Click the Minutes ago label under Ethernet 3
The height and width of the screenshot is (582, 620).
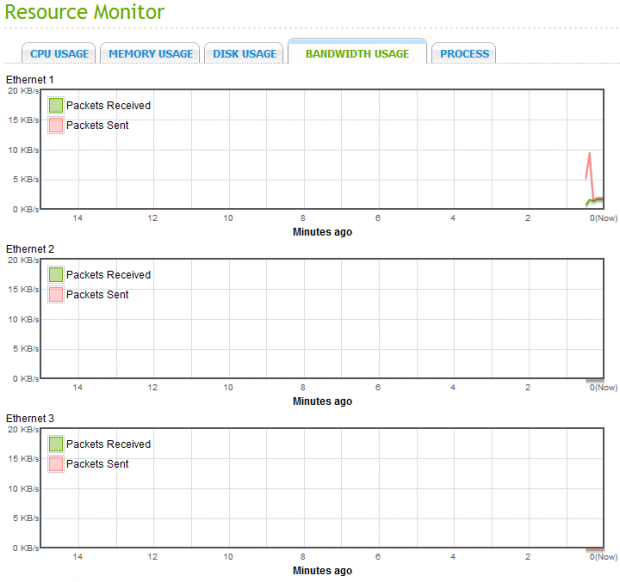point(322,571)
